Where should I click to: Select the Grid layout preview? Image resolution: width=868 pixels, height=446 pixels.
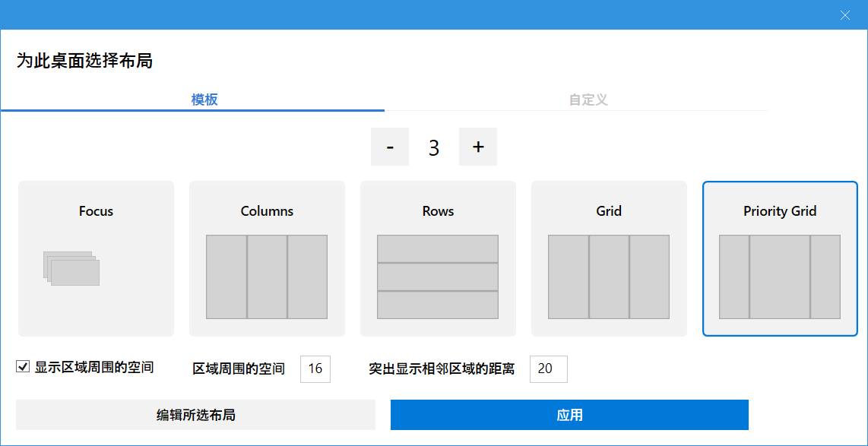point(609,277)
